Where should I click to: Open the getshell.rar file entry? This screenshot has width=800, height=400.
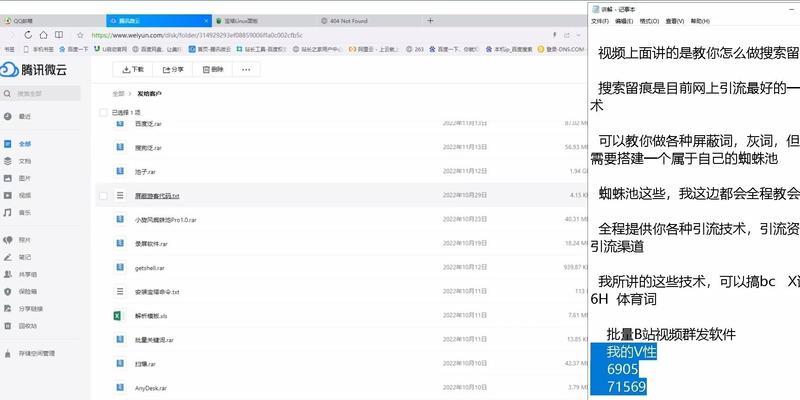[149, 268]
